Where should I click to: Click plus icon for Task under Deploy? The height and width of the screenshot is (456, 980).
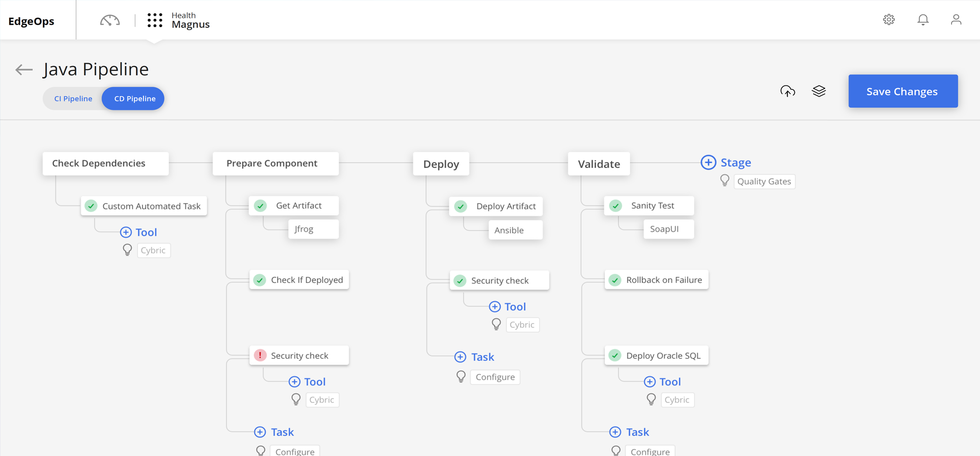460,357
